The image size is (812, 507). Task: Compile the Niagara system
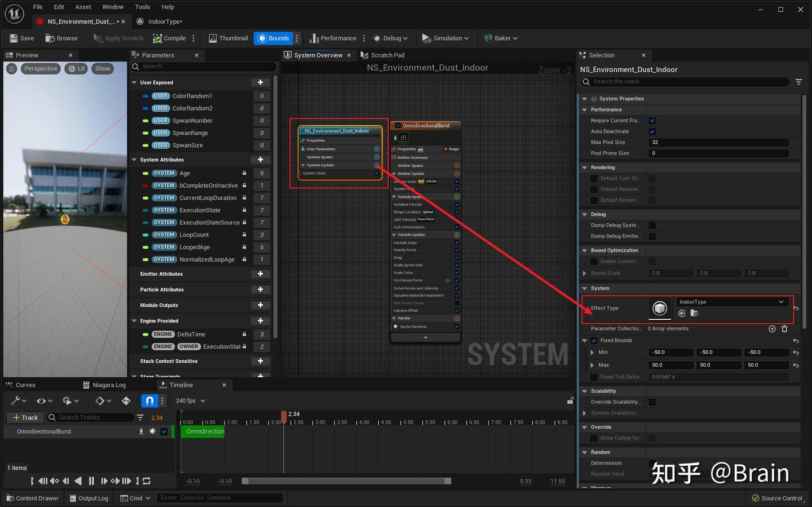pyautogui.click(x=169, y=38)
